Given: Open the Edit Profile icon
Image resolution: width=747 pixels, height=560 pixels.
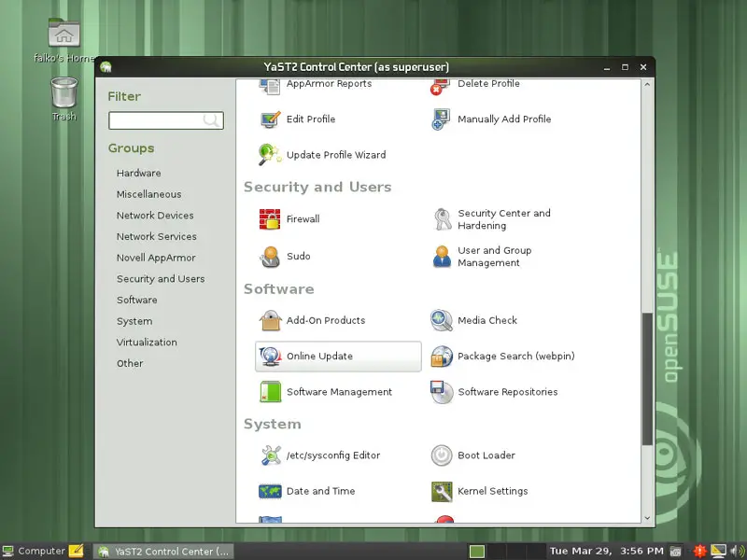Looking at the screenshot, I should (270, 119).
